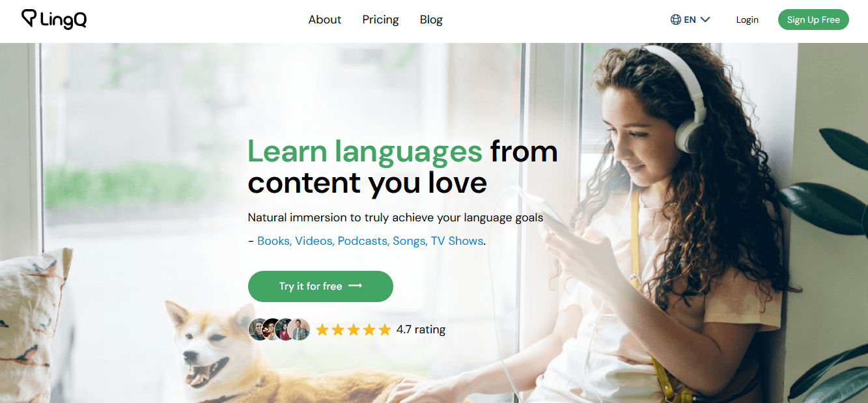Image resolution: width=868 pixels, height=403 pixels.
Task: Click the first user avatar
Action: tap(259, 329)
